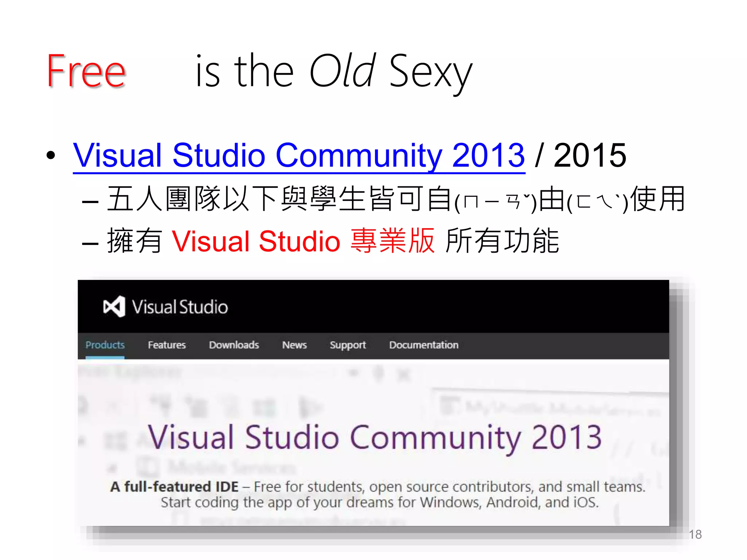
Task: Click the '五人團隊以下與學生' bullet line
Action: pos(384,199)
